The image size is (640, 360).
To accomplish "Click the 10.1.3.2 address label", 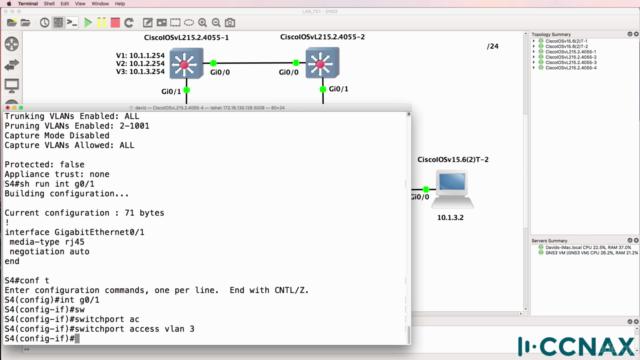I will click(450, 218).
